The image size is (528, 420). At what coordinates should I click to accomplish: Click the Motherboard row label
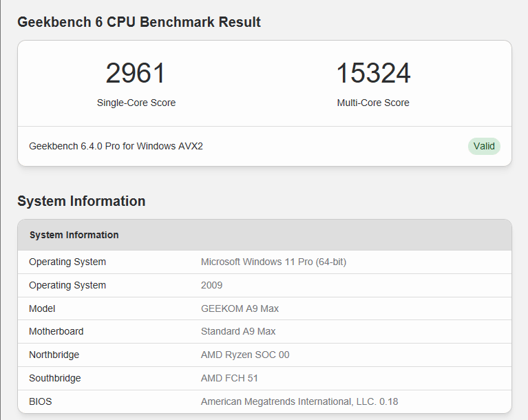(x=56, y=331)
